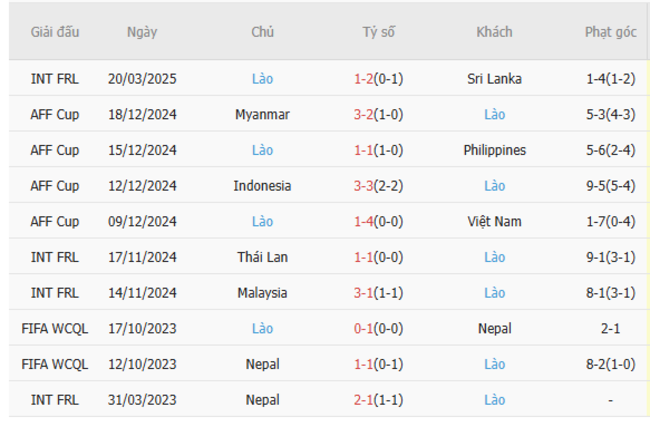
Task: Click the Phạt góc column header
Action: [x=610, y=32]
